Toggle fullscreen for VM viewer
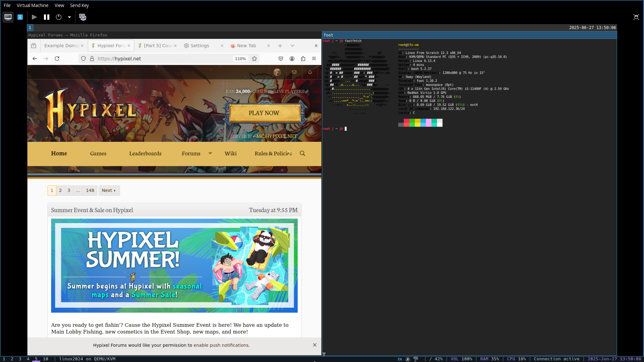Screen dimensions: 644x362 [x=636, y=17]
